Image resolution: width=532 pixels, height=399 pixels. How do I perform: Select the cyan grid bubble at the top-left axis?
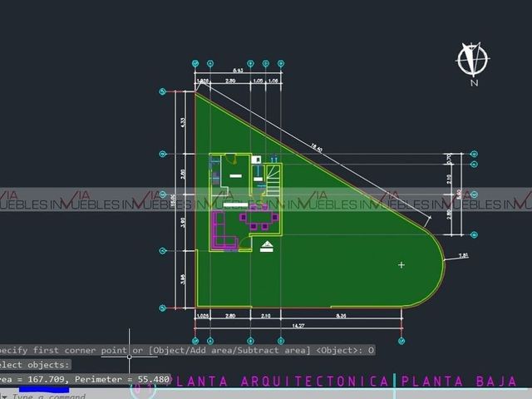tap(195, 63)
